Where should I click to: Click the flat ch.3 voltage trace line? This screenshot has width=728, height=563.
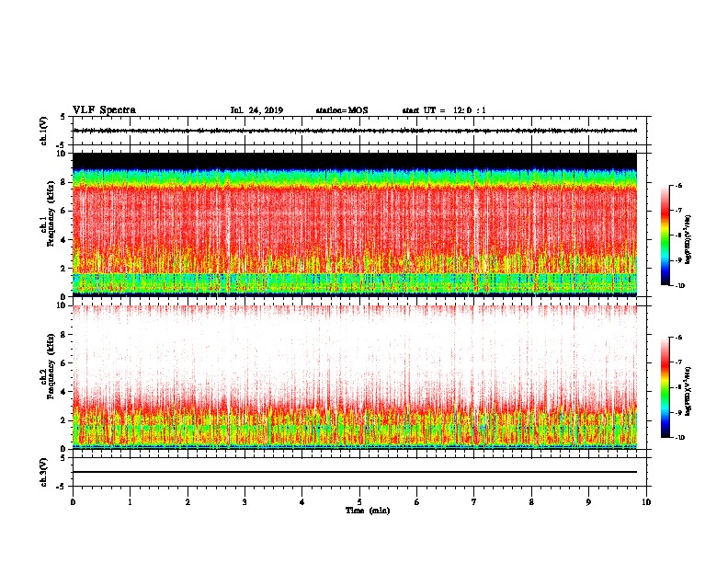click(355, 472)
